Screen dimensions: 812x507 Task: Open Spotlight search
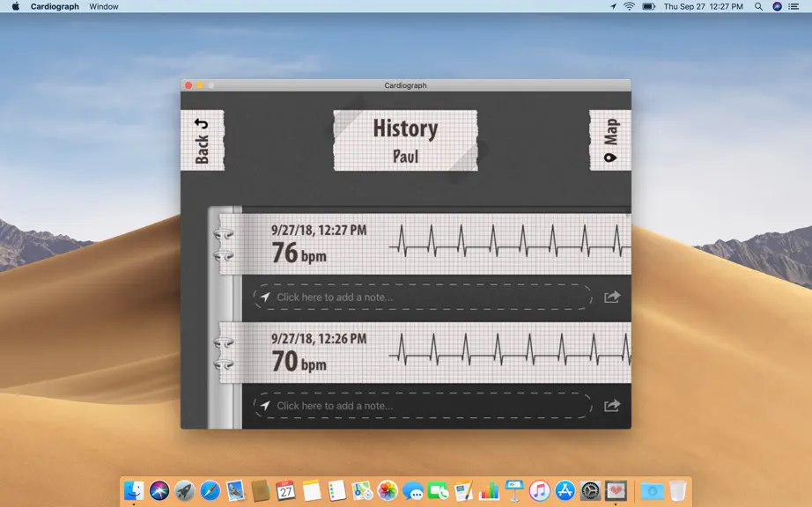[x=758, y=6]
